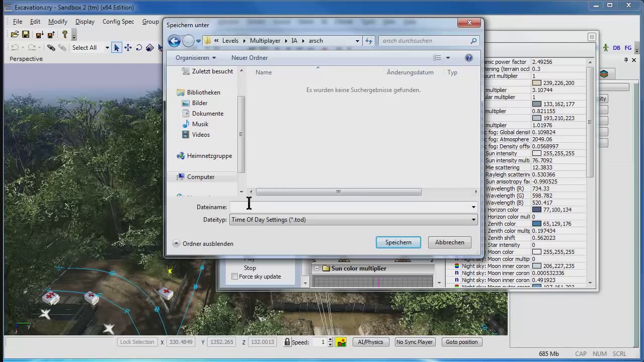The height and width of the screenshot is (362, 644).
Task: Open the Modify menu
Action: (x=58, y=22)
